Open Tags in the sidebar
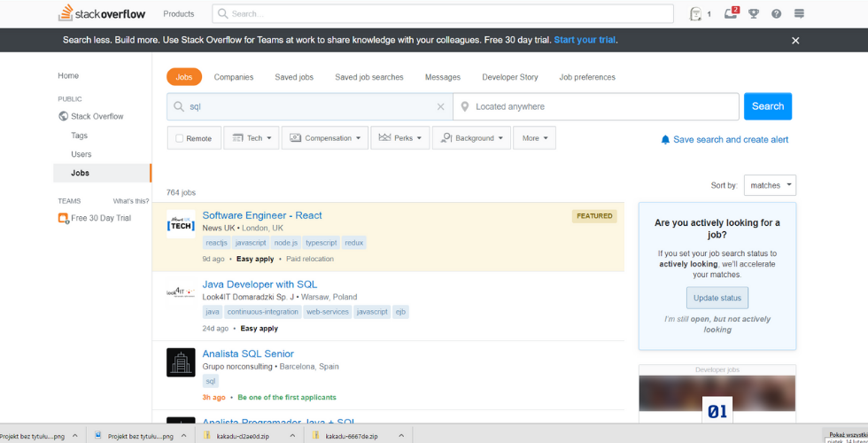The image size is (868, 443). [79, 135]
